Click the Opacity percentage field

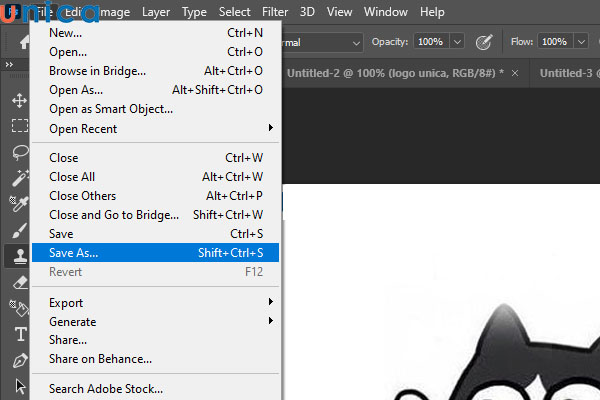430,42
